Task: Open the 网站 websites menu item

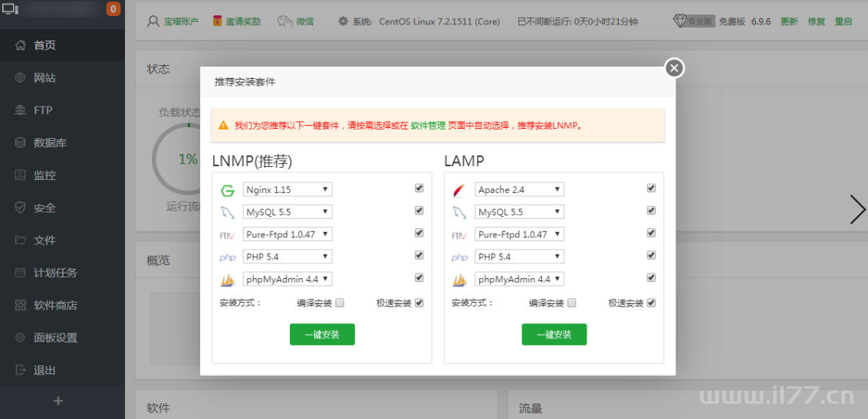Action: (x=62, y=78)
